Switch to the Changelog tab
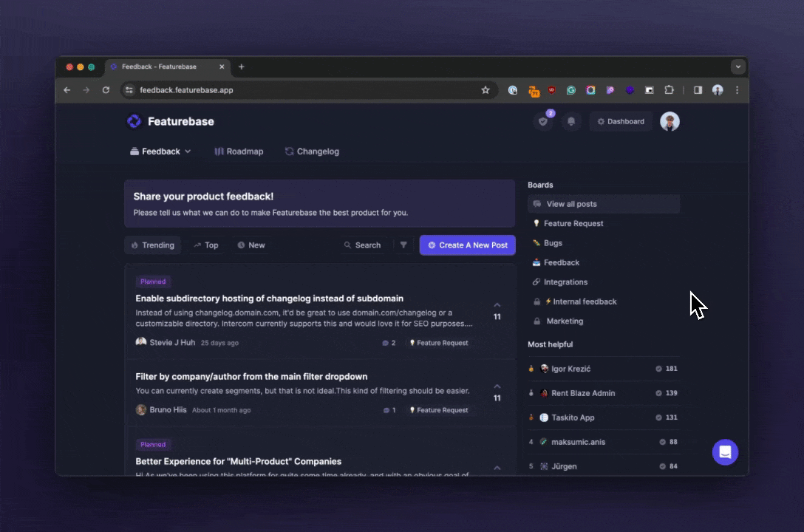Viewport: 804px width, 532px height. [x=313, y=151]
